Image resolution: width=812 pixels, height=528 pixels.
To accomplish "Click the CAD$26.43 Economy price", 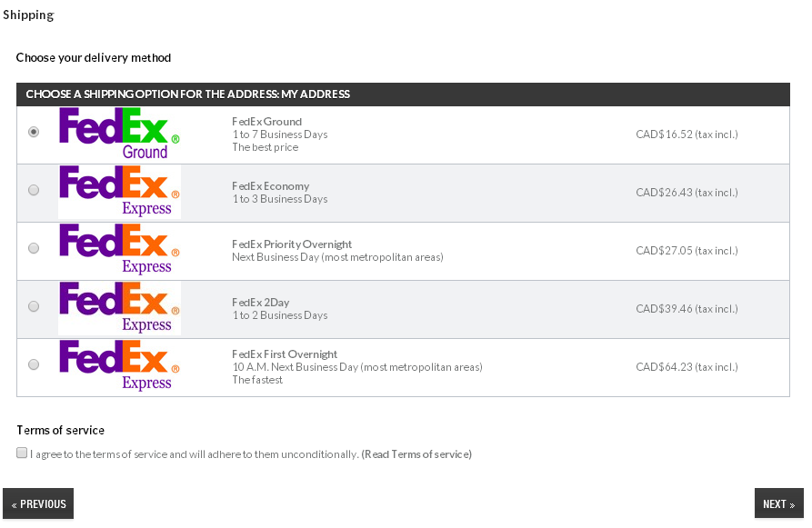I will (x=687, y=193).
